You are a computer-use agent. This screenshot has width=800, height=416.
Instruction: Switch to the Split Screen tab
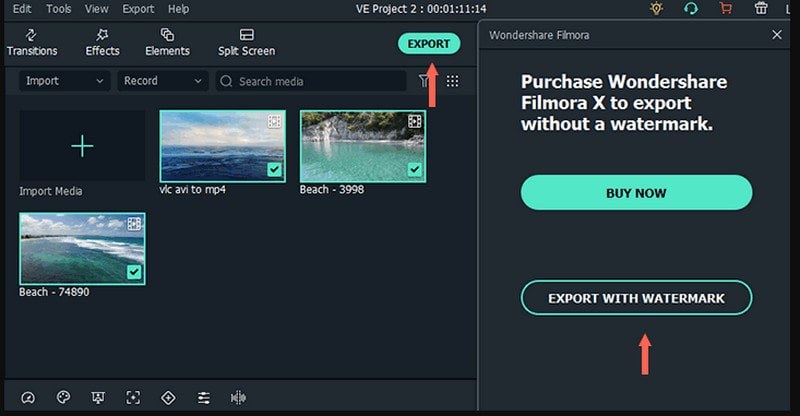(x=246, y=42)
